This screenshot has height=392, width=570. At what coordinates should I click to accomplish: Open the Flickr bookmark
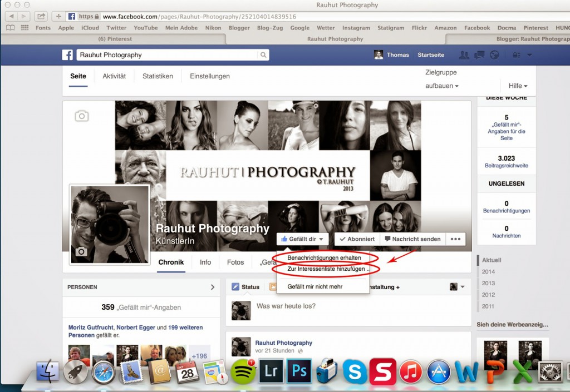419,28
